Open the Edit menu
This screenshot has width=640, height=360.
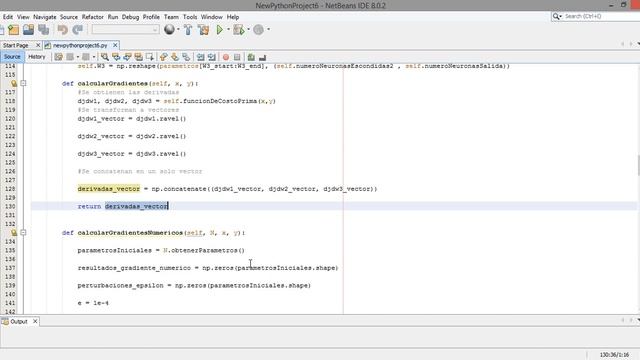[x=8, y=17]
